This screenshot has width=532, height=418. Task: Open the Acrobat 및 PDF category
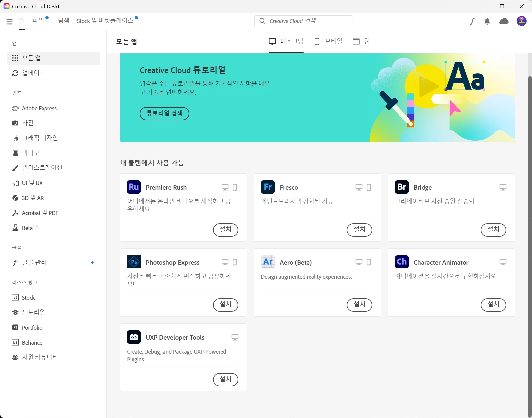coord(53,213)
